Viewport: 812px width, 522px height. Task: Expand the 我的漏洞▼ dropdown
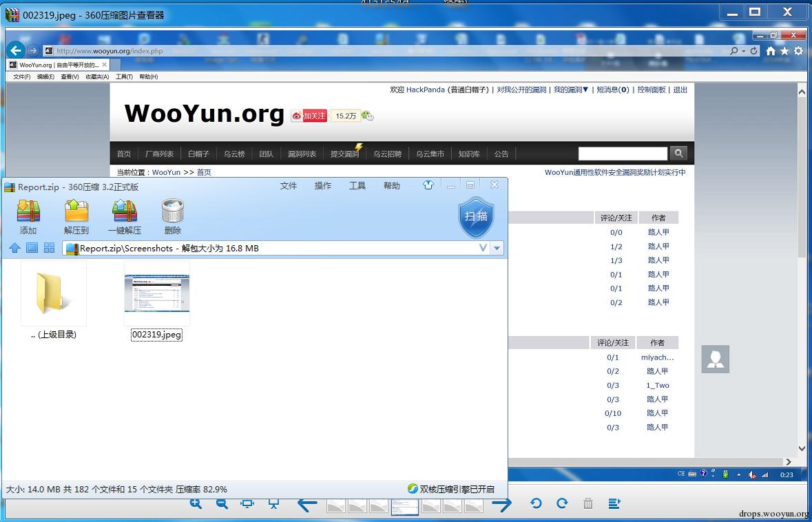coord(571,90)
